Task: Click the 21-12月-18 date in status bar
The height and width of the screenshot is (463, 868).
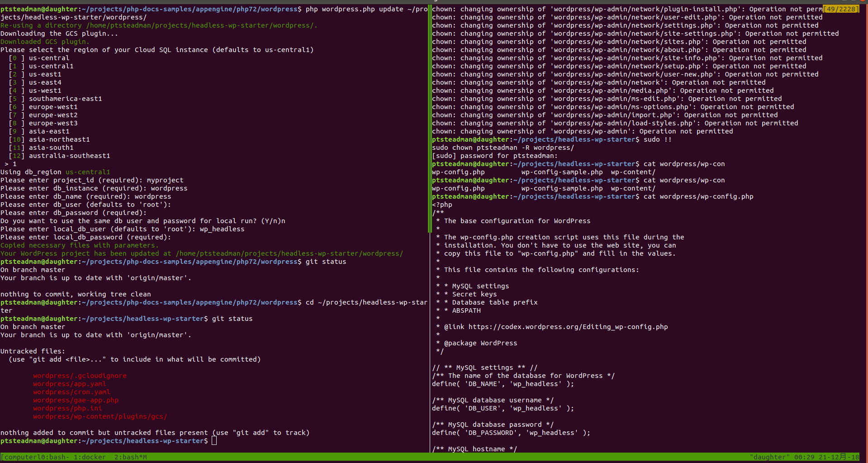Action: point(839,457)
